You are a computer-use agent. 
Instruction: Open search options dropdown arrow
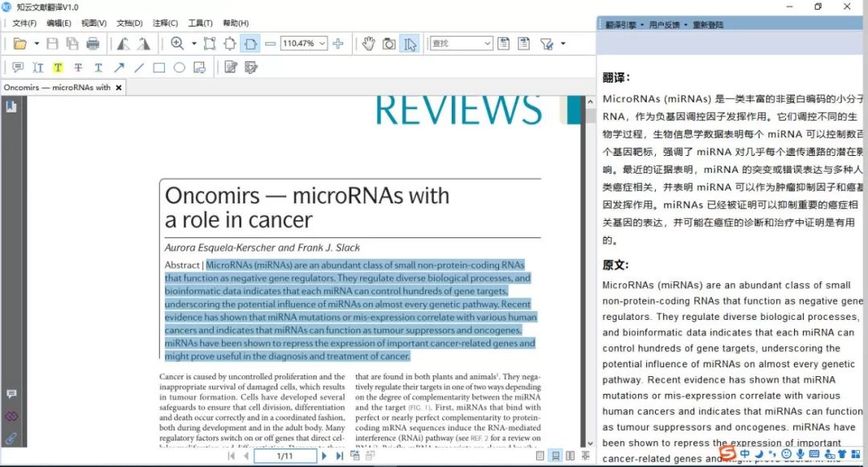(x=563, y=43)
